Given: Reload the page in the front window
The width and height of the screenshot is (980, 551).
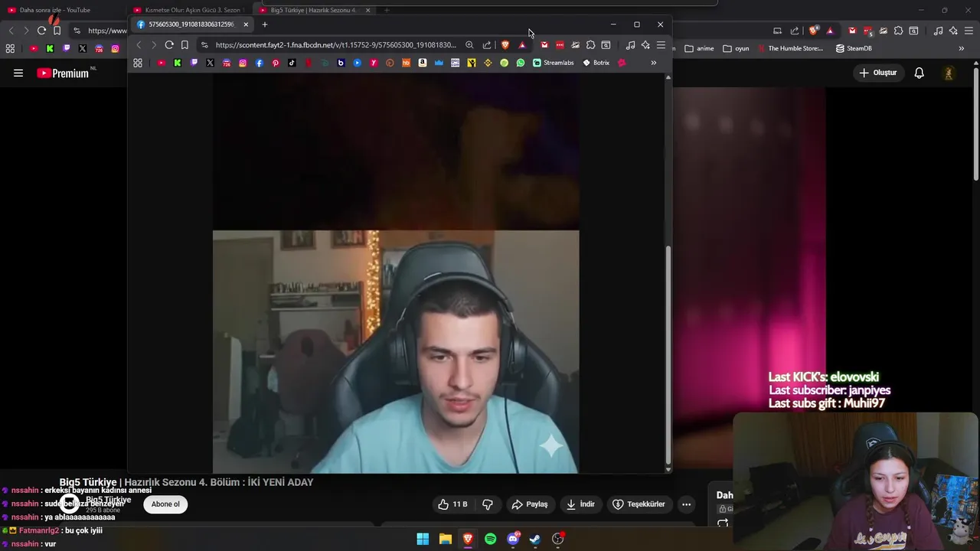Looking at the screenshot, I should click(x=169, y=45).
